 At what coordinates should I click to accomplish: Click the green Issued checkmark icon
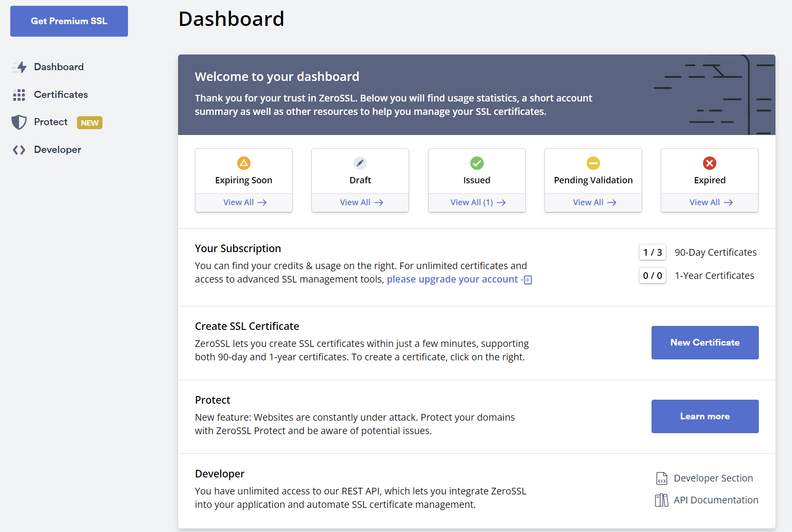tap(477, 163)
